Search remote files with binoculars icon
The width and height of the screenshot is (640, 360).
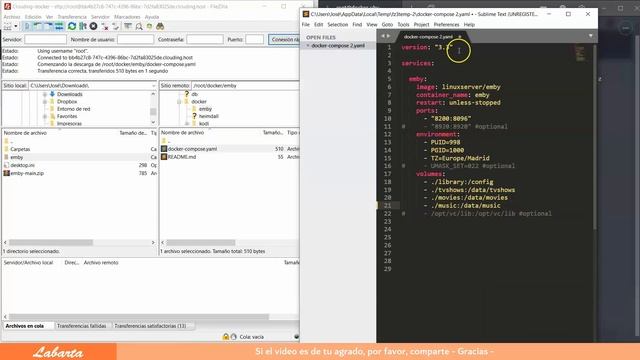[x=160, y=26]
